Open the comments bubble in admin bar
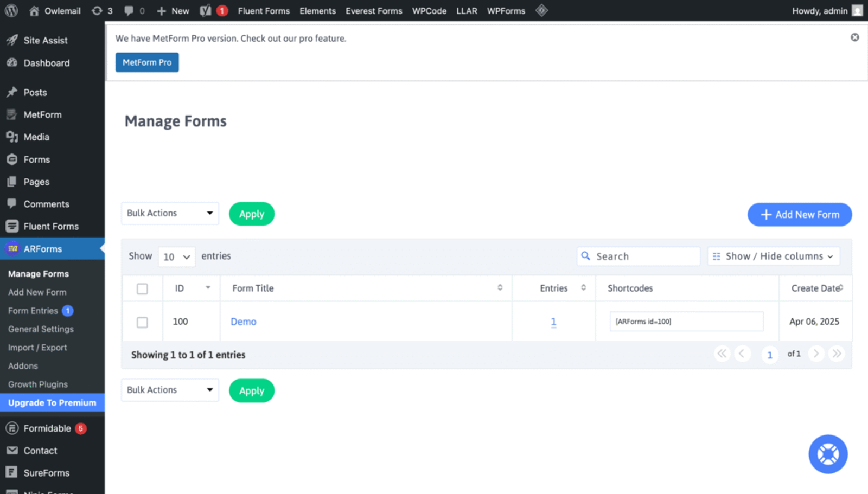This screenshot has width=868, height=494. click(134, 11)
